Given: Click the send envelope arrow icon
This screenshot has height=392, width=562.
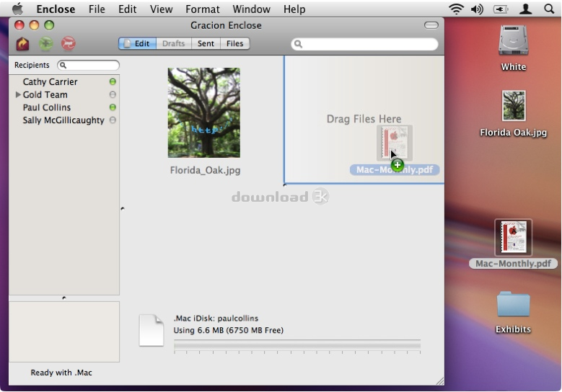Looking at the screenshot, I should point(22,44).
